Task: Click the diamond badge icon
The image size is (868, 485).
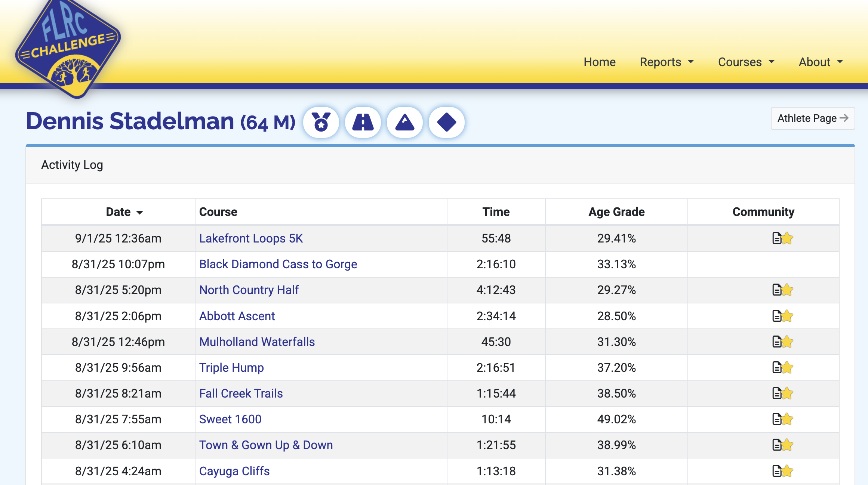Action: pos(446,122)
